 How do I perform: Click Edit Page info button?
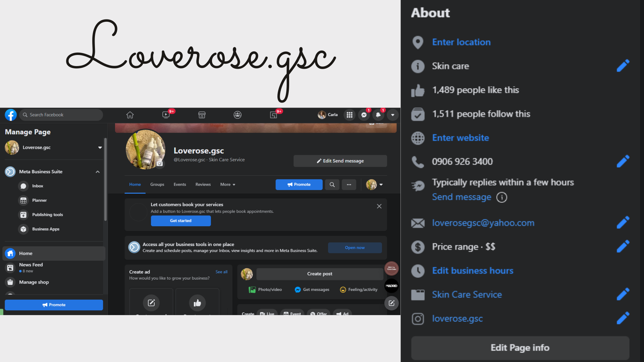[520, 348]
